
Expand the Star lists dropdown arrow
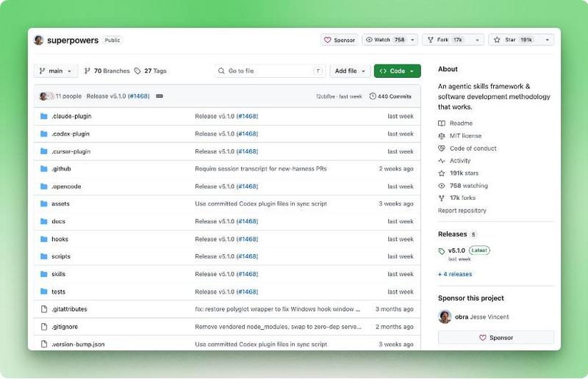(548, 40)
